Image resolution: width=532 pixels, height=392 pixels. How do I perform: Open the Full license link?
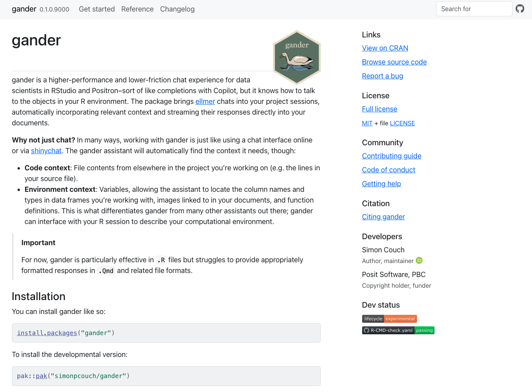click(379, 109)
